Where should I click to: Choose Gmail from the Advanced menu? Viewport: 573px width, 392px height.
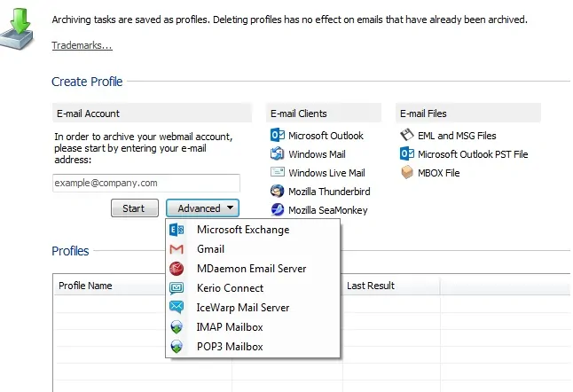(253, 249)
